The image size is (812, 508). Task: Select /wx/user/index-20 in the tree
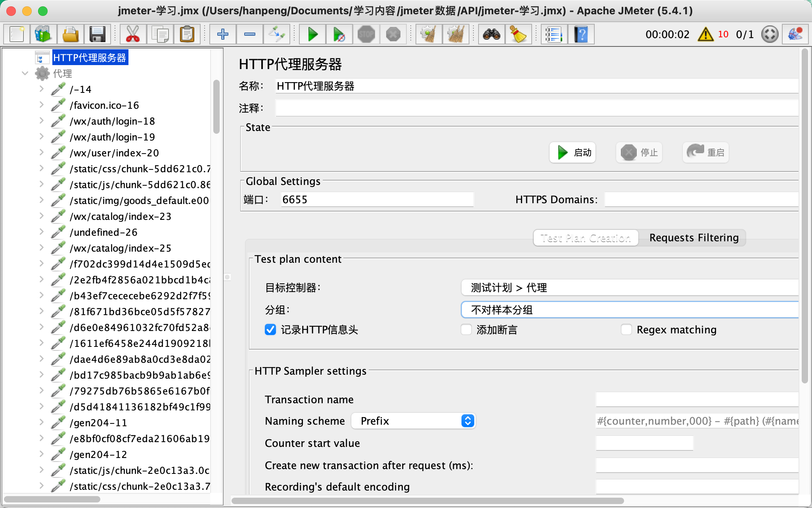point(114,153)
